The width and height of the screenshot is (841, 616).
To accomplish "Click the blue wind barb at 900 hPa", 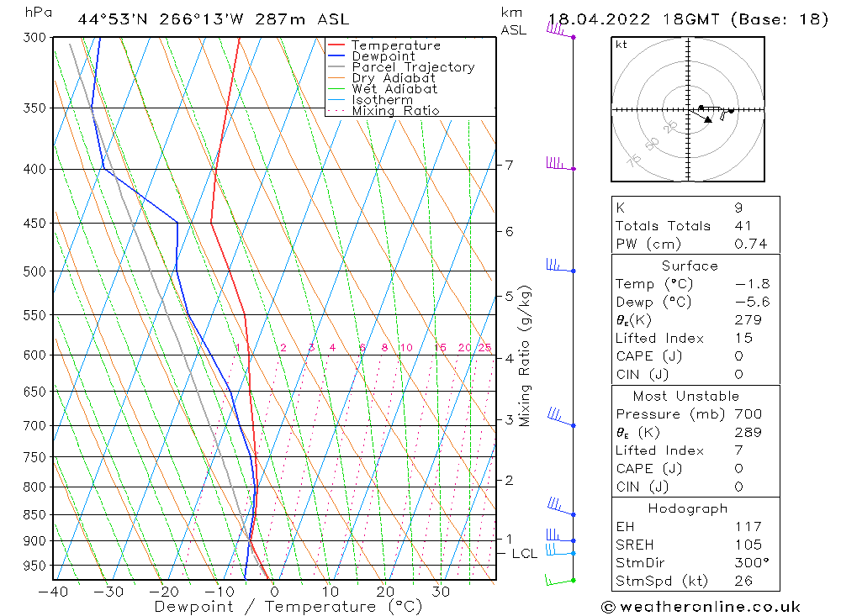I will tap(560, 535).
